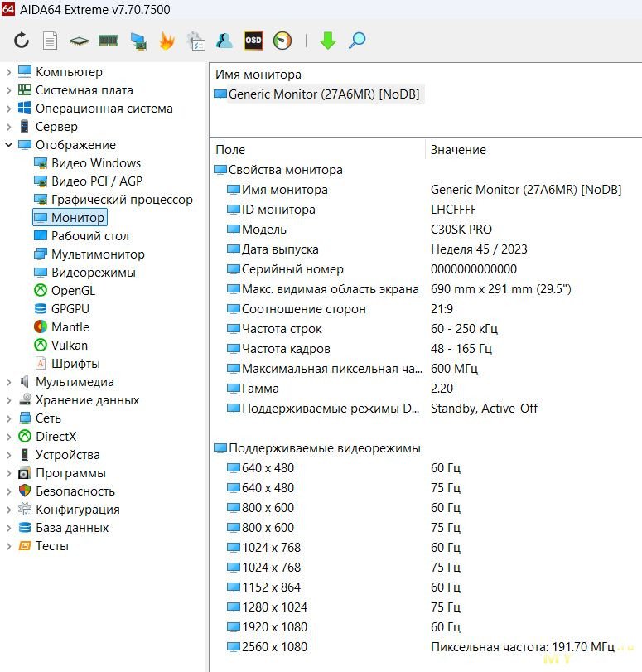Open Рабочий стол tree item
The height and width of the screenshot is (672, 642).
coord(90,235)
